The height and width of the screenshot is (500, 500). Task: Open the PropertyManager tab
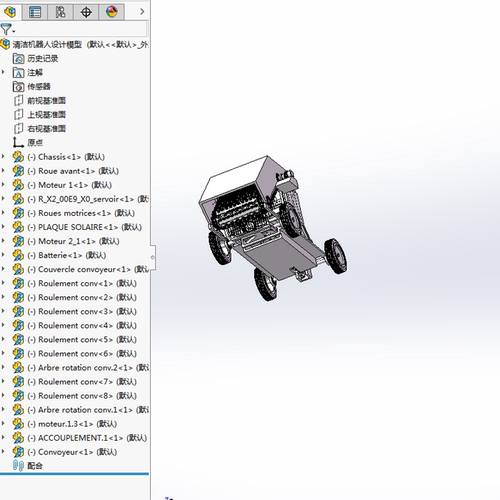click(35, 12)
